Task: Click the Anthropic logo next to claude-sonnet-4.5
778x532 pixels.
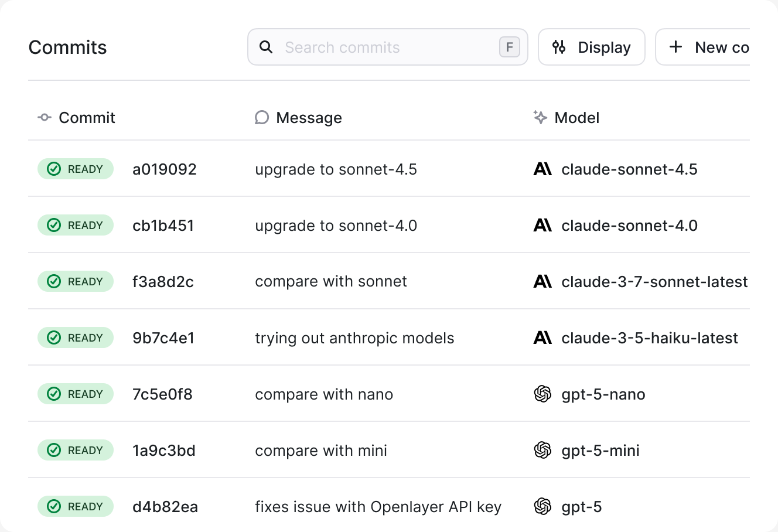Action: [x=542, y=169]
